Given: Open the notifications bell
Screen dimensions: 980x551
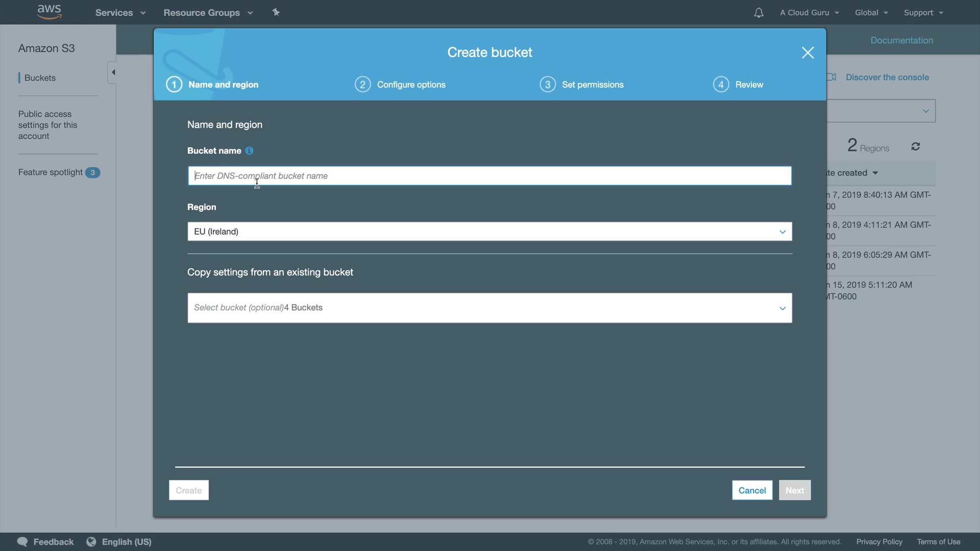Looking at the screenshot, I should coord(758,13).
